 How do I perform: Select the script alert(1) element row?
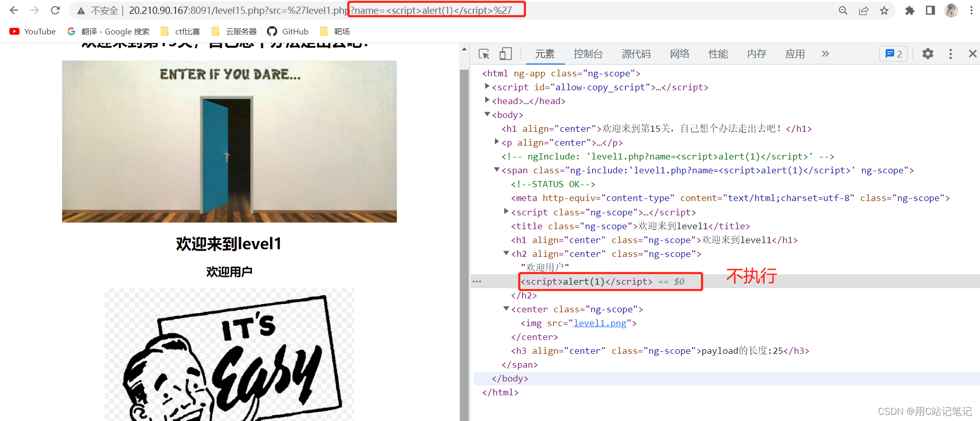tap(725, 282)
